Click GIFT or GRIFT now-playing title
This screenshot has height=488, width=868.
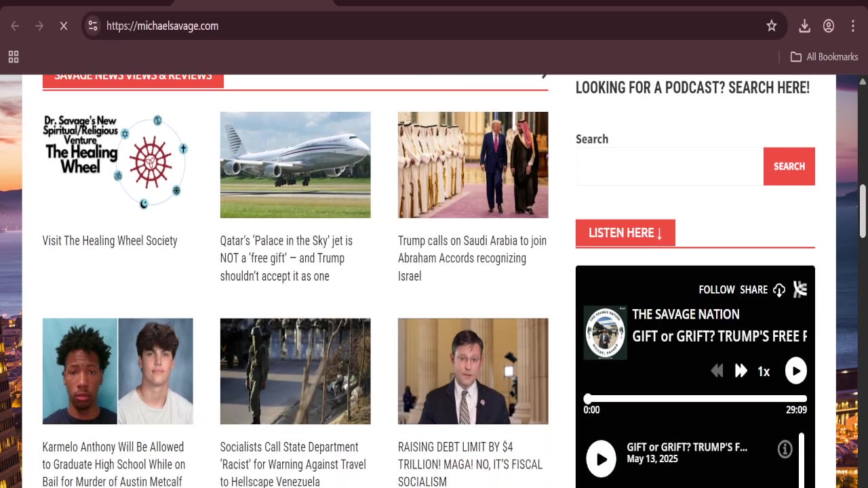719,336
